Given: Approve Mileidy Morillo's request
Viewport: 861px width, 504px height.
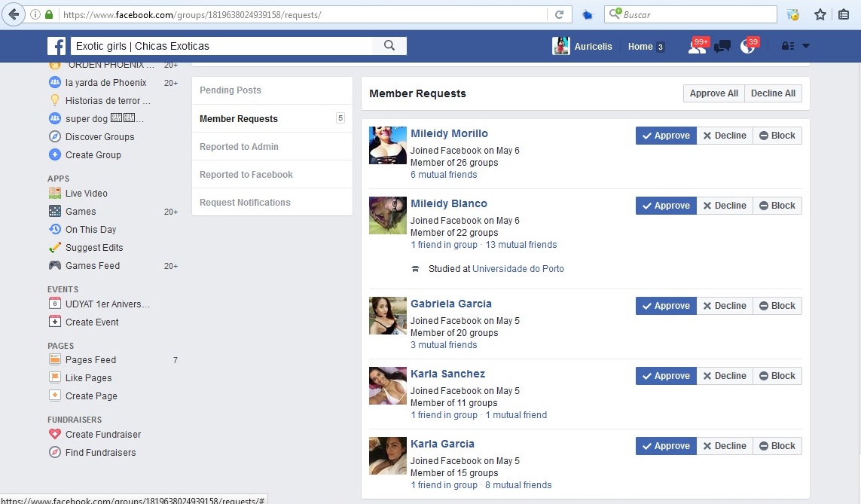Looking at the screenshot, I should pyautogui.click(x=666, y=136).
